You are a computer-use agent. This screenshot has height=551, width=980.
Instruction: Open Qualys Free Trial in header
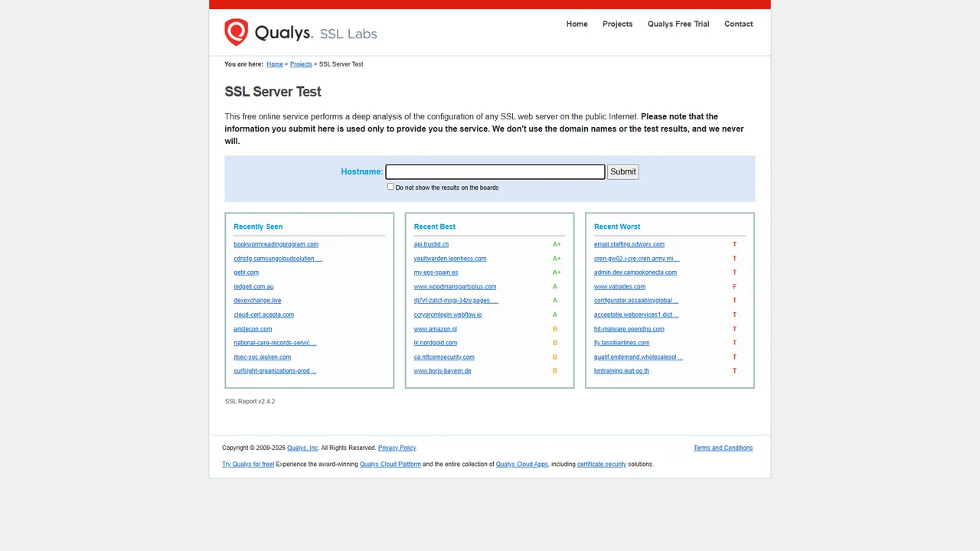pyautogui.click(x=678, y=24)
